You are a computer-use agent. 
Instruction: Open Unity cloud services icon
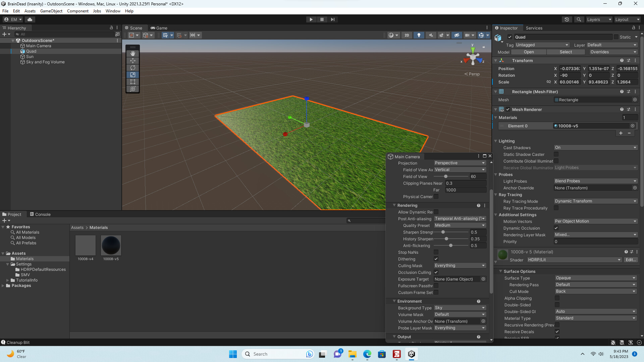[x=30, y=19]
